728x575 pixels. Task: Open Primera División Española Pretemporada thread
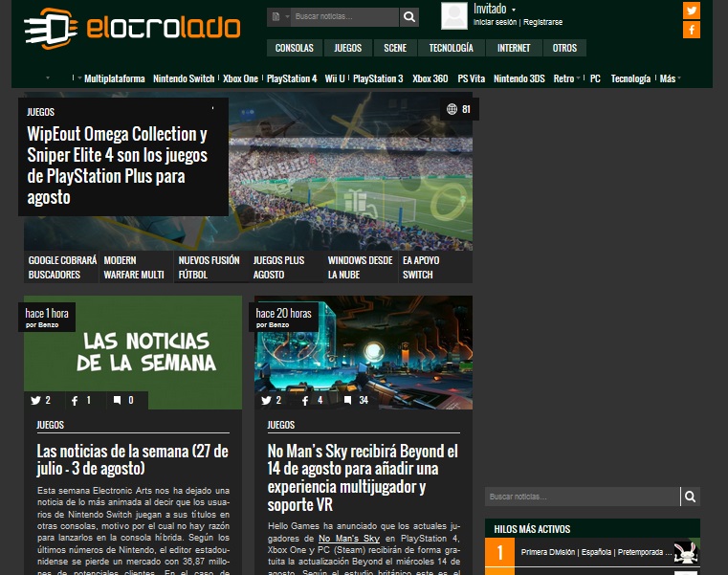(596, 552)
